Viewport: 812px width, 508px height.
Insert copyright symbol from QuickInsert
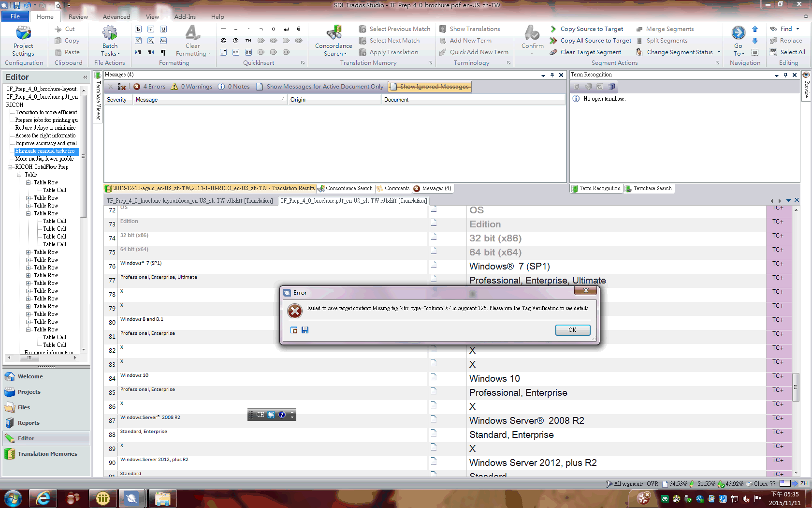(223, 41)
